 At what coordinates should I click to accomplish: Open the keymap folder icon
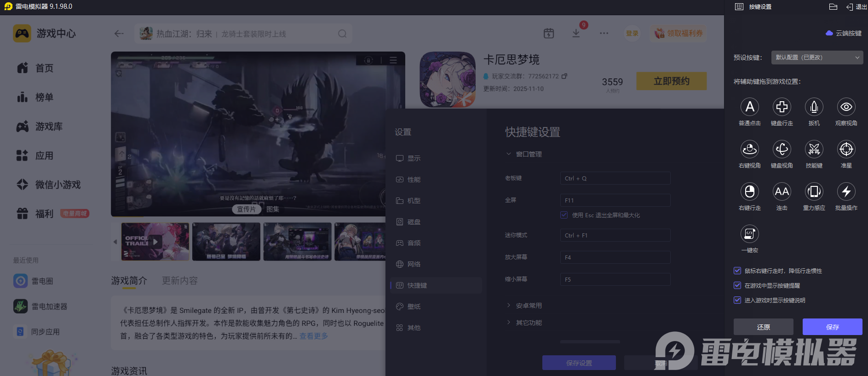833,6
